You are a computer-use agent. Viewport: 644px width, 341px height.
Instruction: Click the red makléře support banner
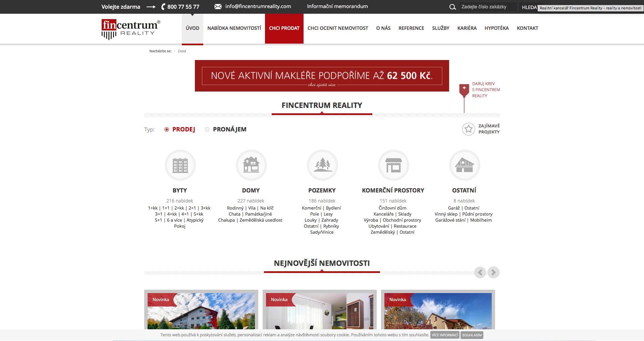322,76
